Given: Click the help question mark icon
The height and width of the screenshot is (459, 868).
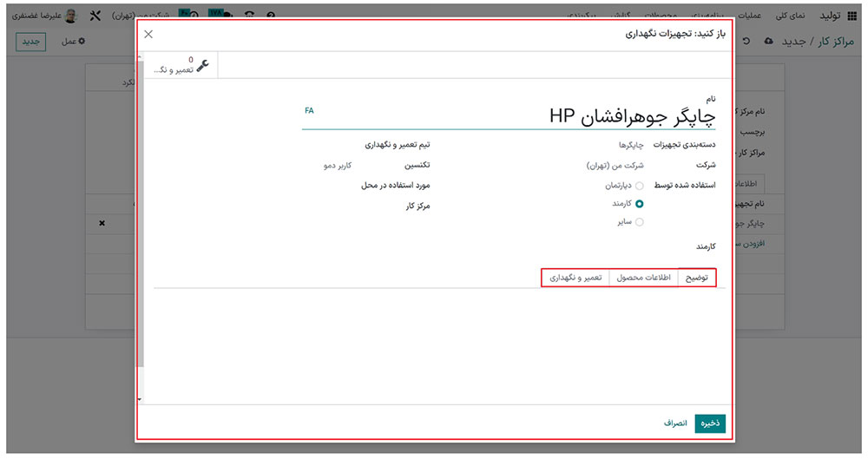Looking at the screenshot, I should (270, 15).
